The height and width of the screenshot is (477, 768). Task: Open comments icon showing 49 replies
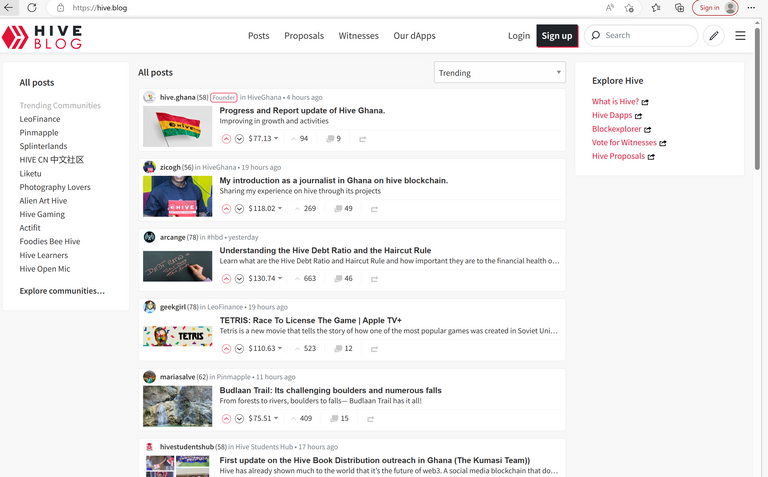point(338,209)
